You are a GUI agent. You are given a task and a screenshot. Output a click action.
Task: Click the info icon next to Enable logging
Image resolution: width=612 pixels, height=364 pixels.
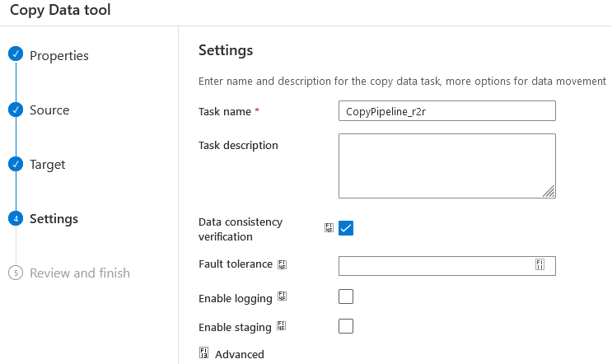coord(283,296)
